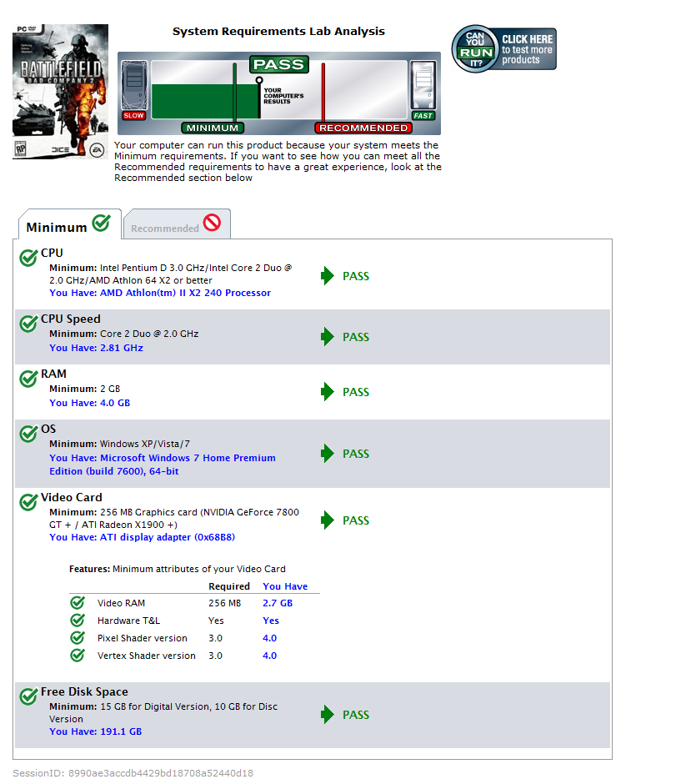
Task: Click the red prohibited icon on Recommended tab
Action: pos(212,223)
